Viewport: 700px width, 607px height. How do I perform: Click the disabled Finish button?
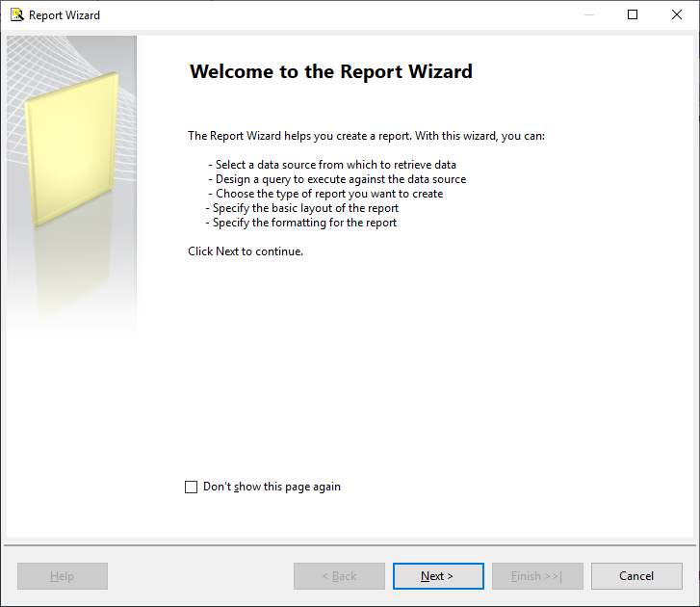537,576
